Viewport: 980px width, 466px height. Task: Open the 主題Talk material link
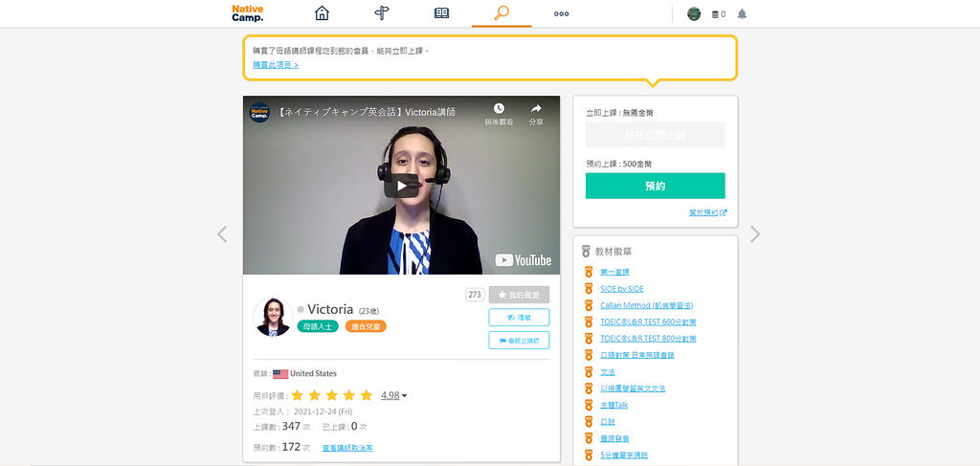pyautogui.click(x=613, y=405)
